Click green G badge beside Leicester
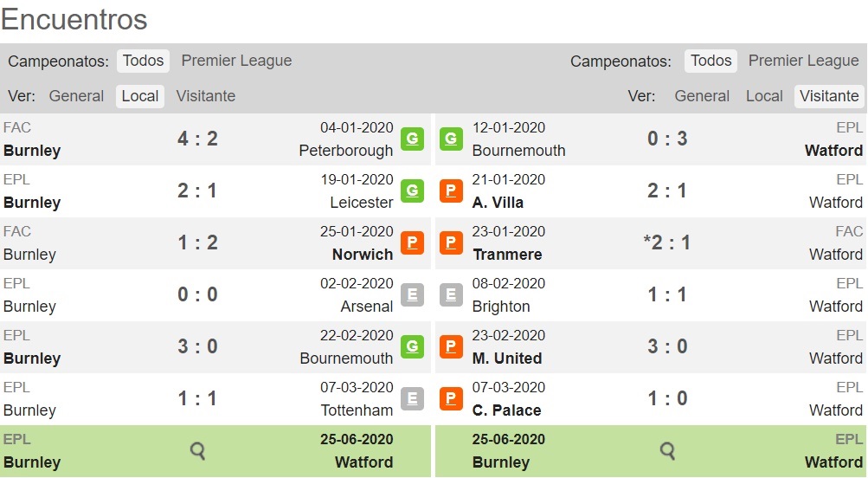868x478 pixels. tap(413, 191)
